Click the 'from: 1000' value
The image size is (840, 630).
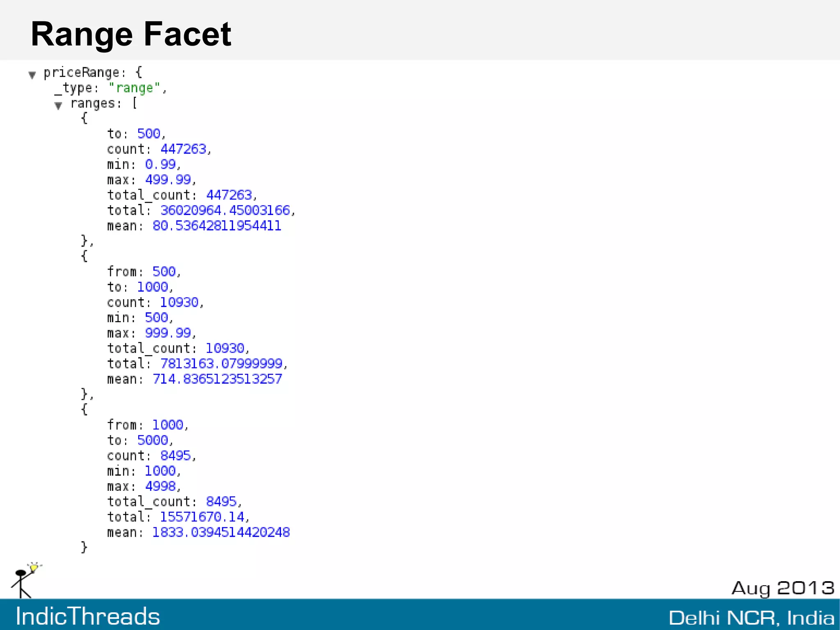pyautogui.click(x=168, y=424)
